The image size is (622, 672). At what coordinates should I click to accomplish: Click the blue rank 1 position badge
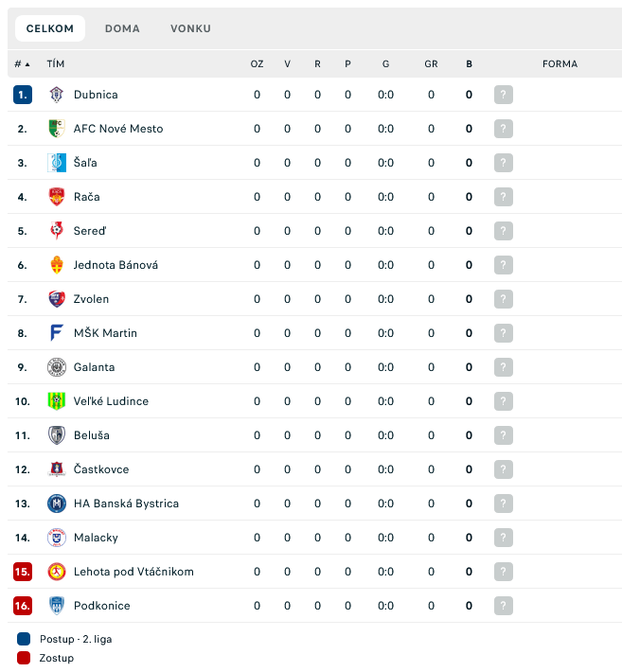(23, 95)
